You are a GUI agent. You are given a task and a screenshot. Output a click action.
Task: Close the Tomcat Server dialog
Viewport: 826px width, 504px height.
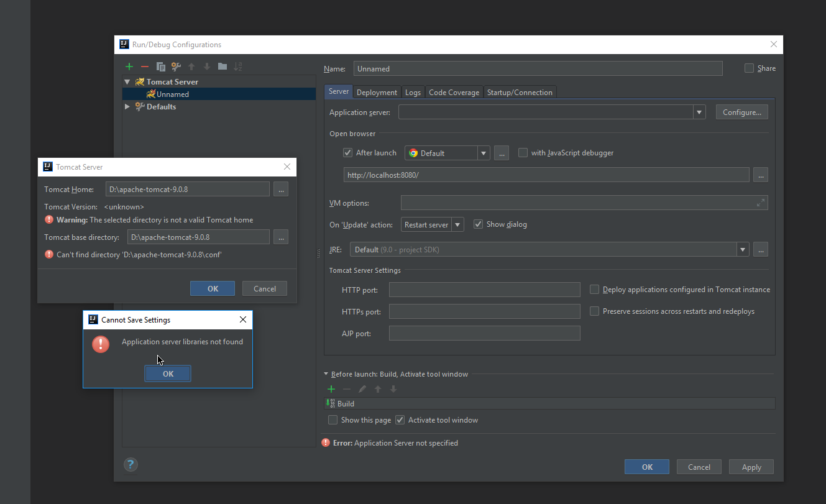[x=287, y=167]
